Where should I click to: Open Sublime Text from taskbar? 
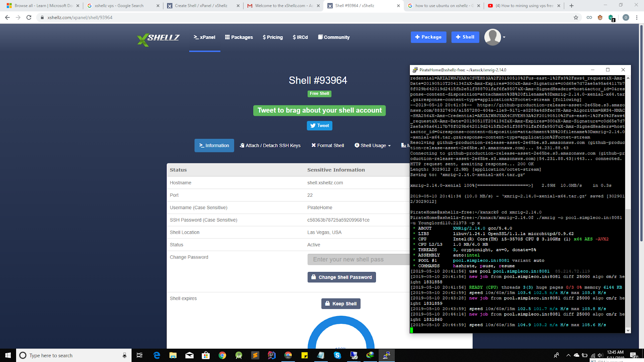[x=255, y=355]
